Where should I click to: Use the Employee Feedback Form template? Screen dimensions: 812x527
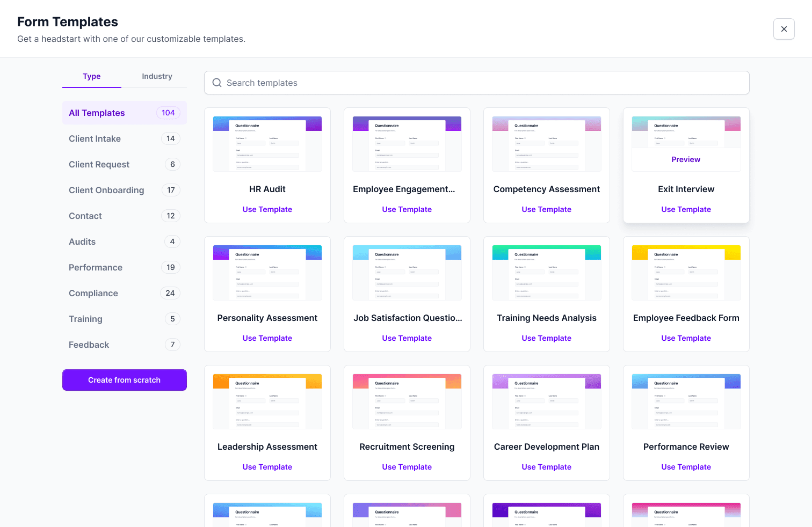point(686,338)
